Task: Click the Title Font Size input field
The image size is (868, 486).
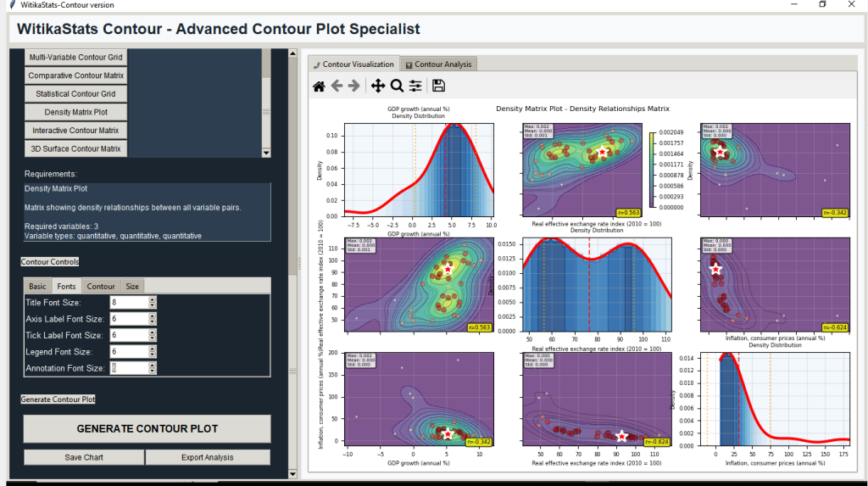Action: 129,303
